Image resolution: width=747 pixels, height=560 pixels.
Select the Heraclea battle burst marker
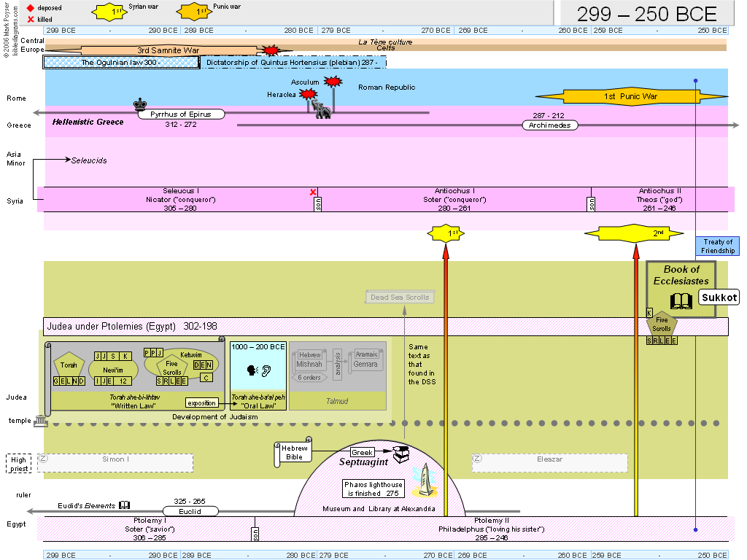[307, 95]
